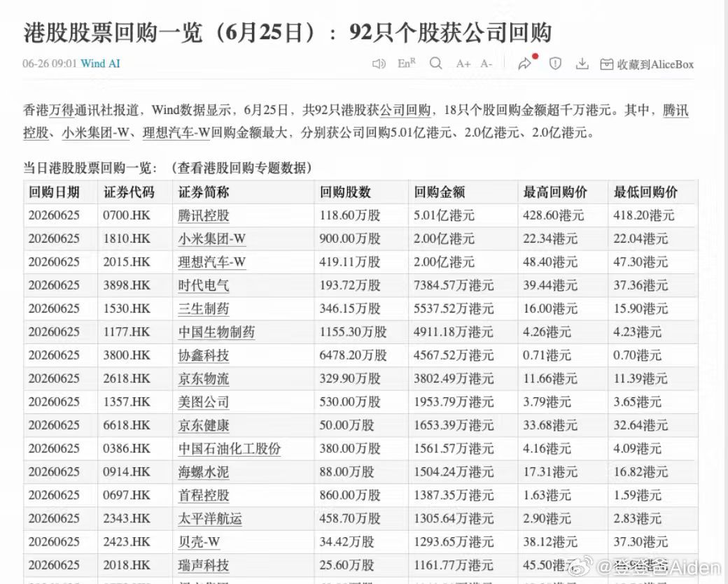Open 小米集团-W link in summary paragraph
The width and height of the screenshot is (728, 584).
click(x=95, y=133)
